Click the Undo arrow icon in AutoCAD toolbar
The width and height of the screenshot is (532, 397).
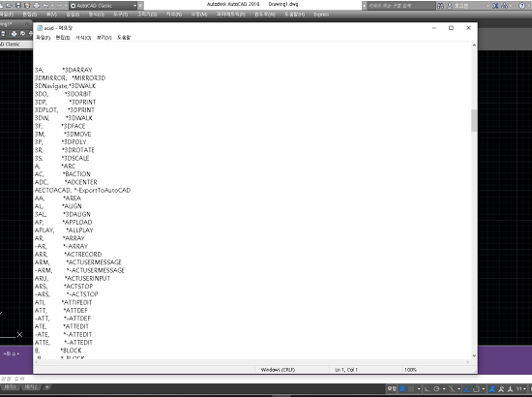point(45,6)
